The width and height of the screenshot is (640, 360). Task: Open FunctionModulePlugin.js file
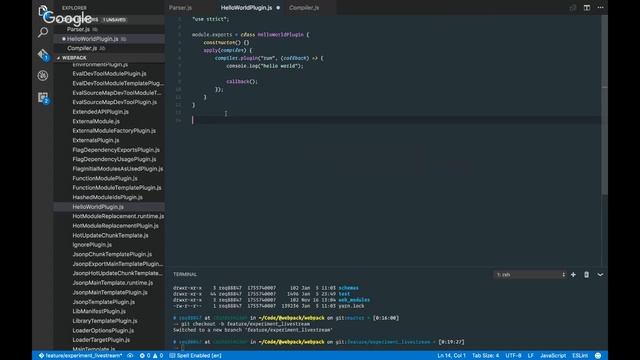tap(105, 178)
